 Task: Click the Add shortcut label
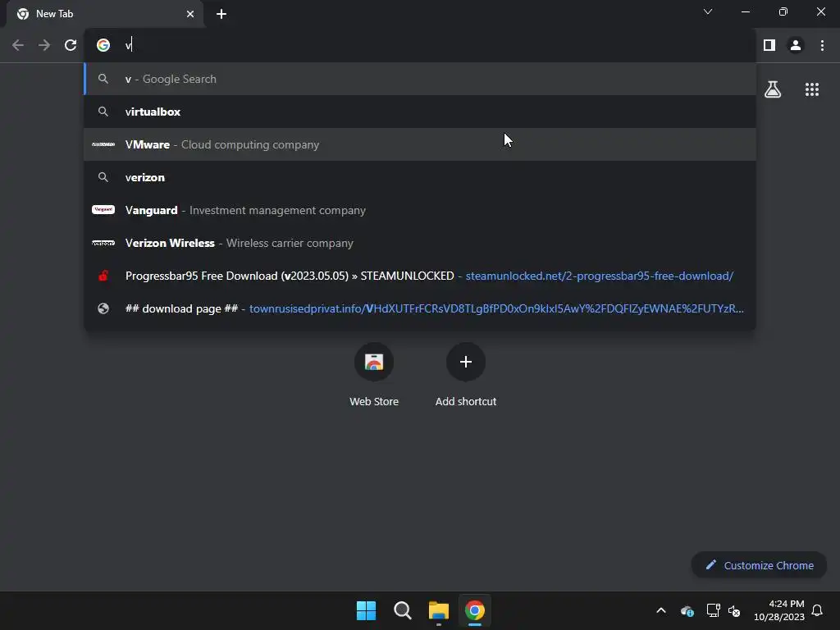click(x=466, y=401)
